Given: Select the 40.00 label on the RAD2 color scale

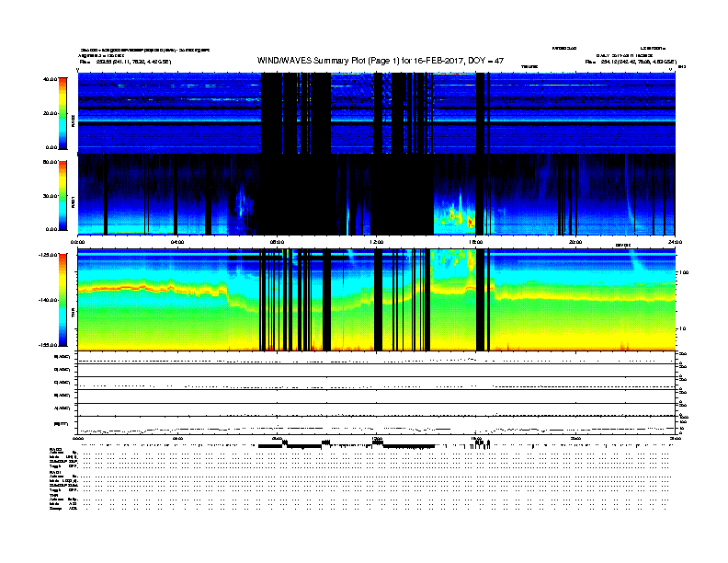Looking at the screenshot, I should point(50,79).
